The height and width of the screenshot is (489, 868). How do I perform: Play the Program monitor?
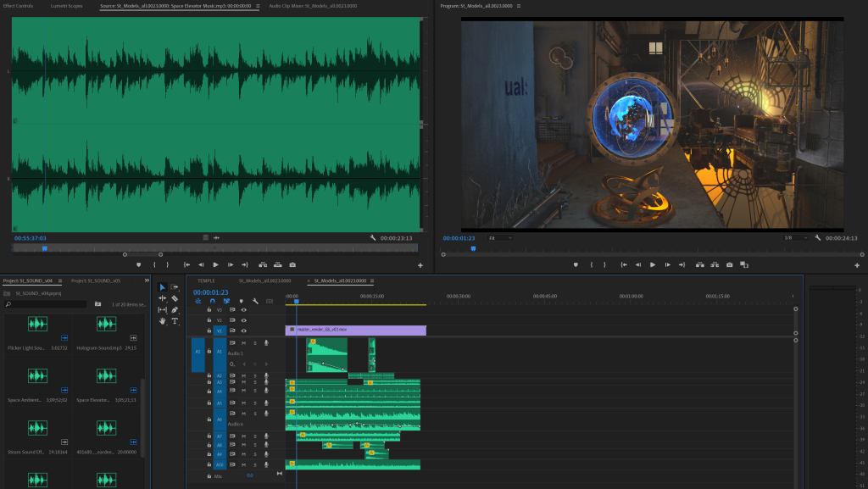coord(653,265)
